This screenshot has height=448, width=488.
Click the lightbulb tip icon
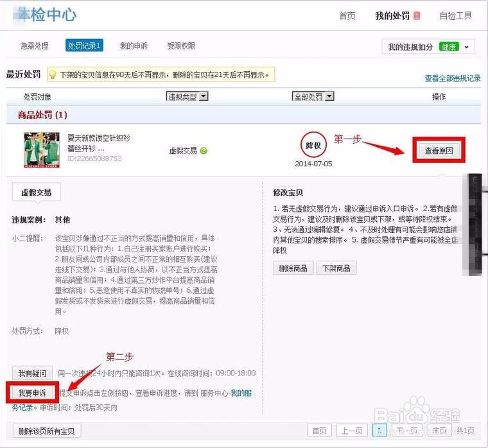(x=53, y=74)
